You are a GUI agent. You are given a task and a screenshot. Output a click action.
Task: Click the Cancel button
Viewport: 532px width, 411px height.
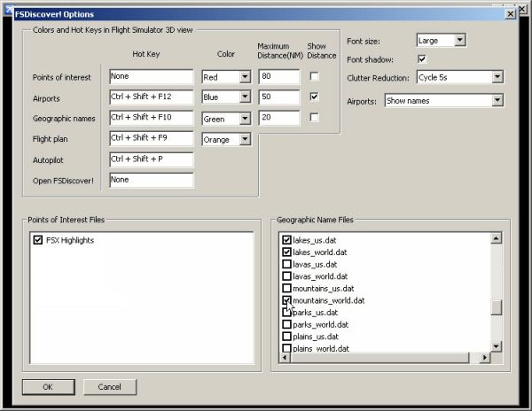click(109, 387)
